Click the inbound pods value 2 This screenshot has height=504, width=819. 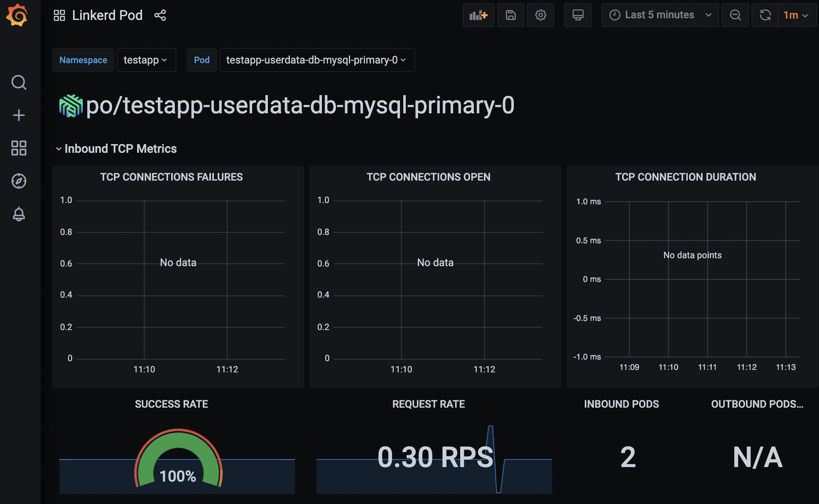click(628, 457)
